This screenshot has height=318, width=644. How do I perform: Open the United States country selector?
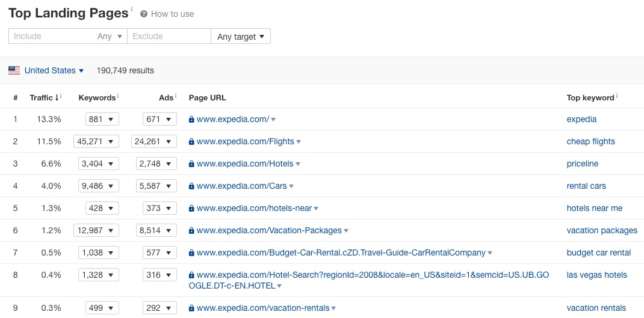[x=54, y=70]
